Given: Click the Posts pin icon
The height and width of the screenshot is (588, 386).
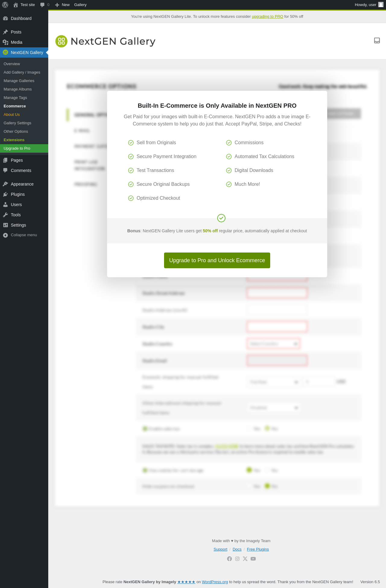Looking at the screenshot, I should pyautogui.click(x=5, y=32).
